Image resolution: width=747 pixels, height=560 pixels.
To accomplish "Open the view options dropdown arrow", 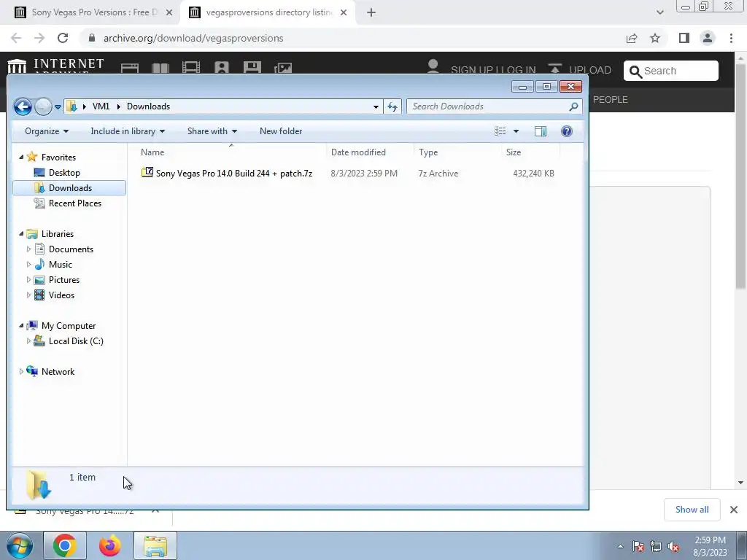I will coord(516,131).
